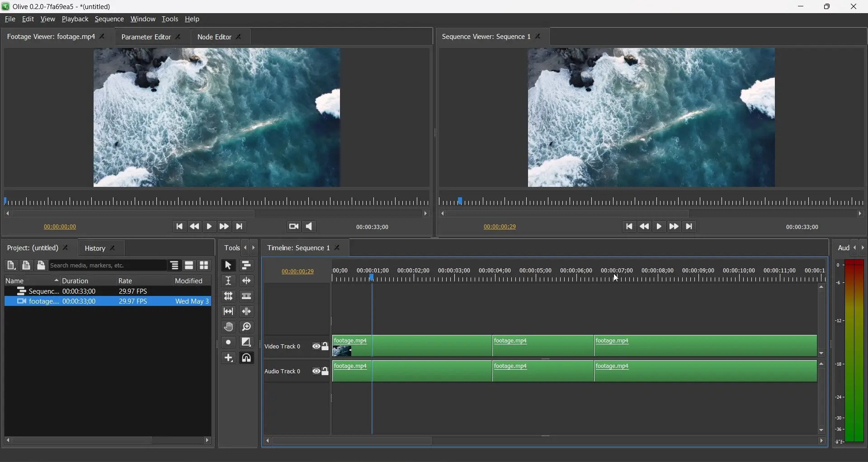This screenshot has width=868, height=462.
Task: Open the Add tool menu
Action: (x=229, y=357)
